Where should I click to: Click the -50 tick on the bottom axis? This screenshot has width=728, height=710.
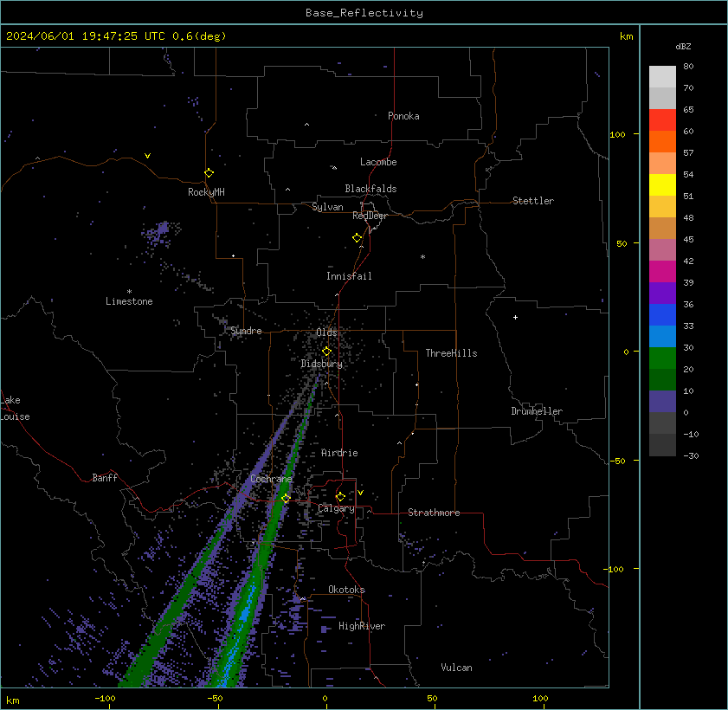click(215, 699)
